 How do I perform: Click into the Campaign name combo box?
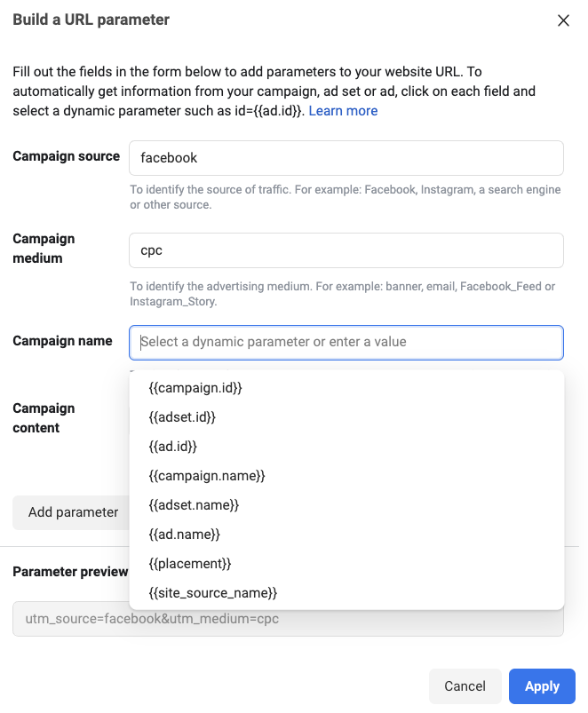tap(346, 343)
